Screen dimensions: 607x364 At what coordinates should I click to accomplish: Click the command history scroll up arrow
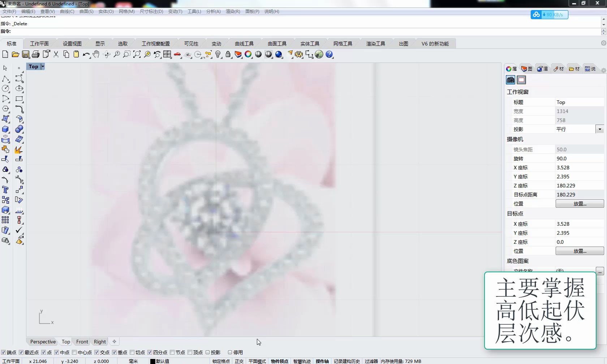[x=603, y=19]
